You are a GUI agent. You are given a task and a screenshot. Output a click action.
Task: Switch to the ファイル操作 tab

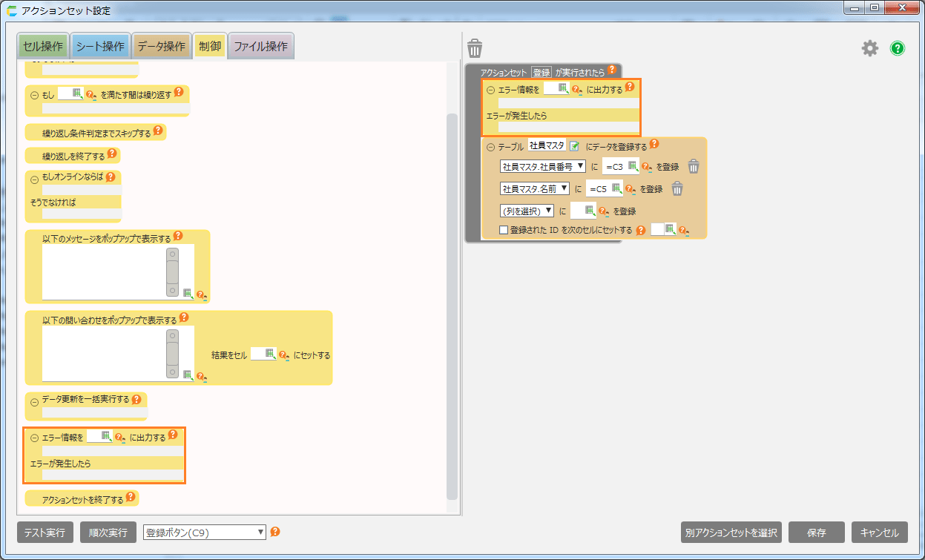pos(260,47)
